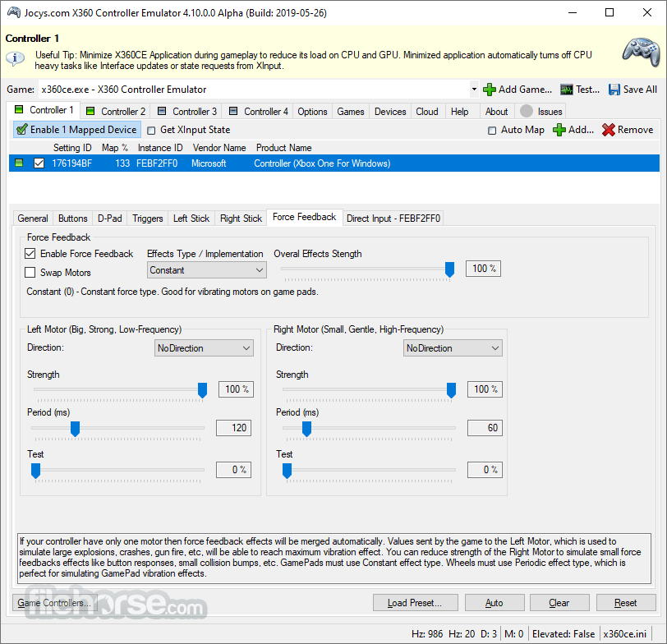Click the Controller 4 tab status icon
667x644 pixels.
tap(233, 111)
